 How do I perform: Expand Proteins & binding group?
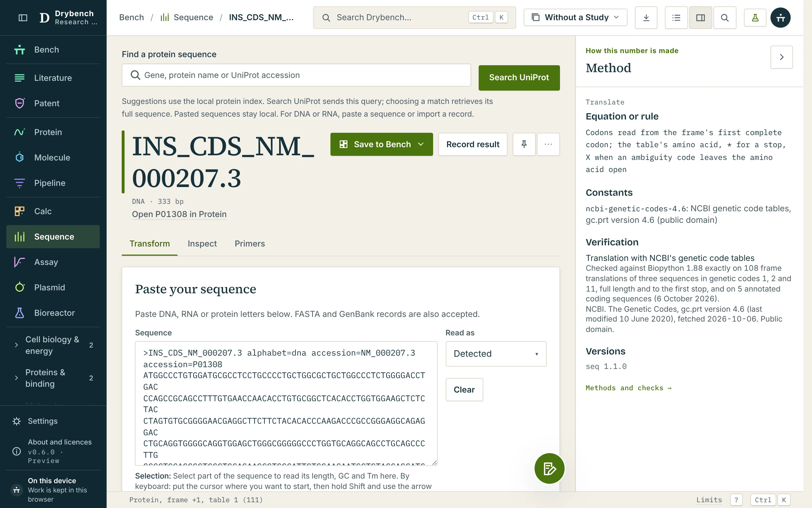click(x=53, y=378)
